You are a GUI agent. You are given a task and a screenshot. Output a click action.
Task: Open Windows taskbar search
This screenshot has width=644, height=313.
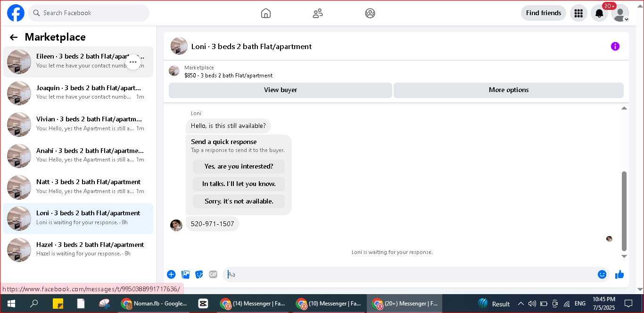tap(34, 304)
